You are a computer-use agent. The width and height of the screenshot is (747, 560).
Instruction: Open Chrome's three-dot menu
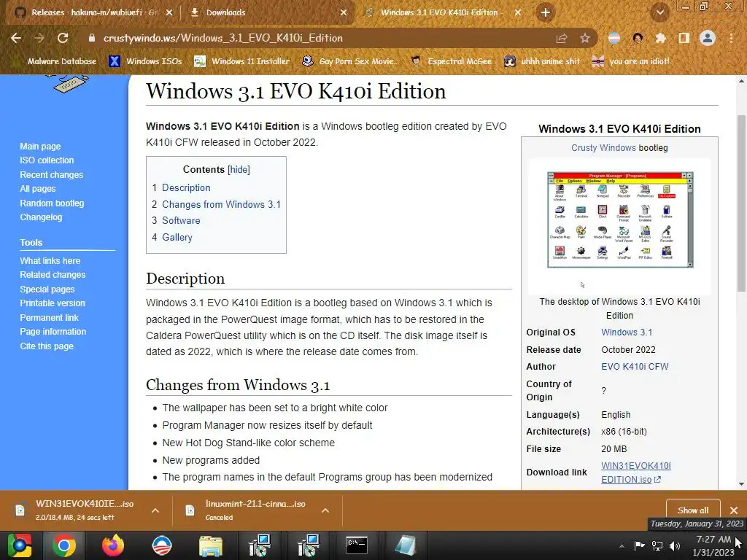[x=731, y=38]
